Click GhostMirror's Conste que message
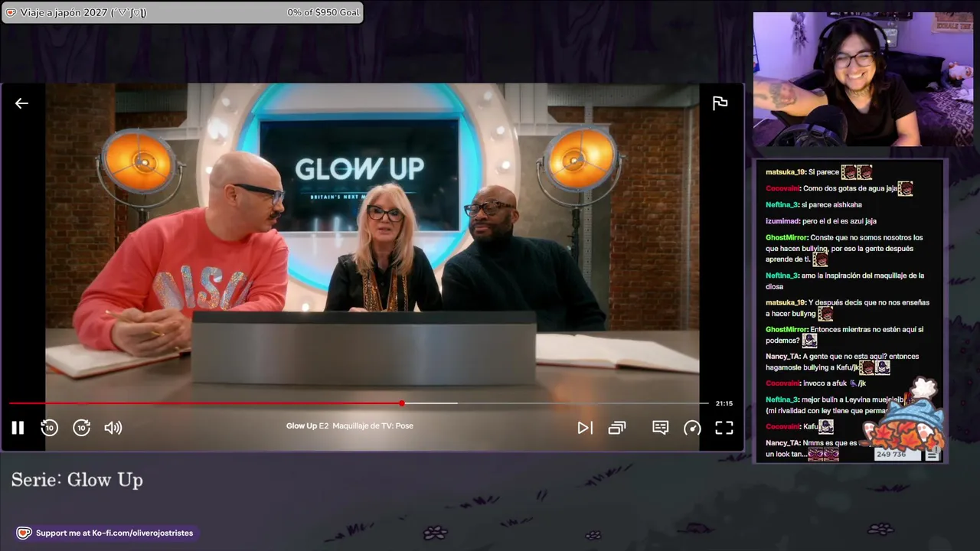This screenshot has width=980, height=551. (844, 248)
